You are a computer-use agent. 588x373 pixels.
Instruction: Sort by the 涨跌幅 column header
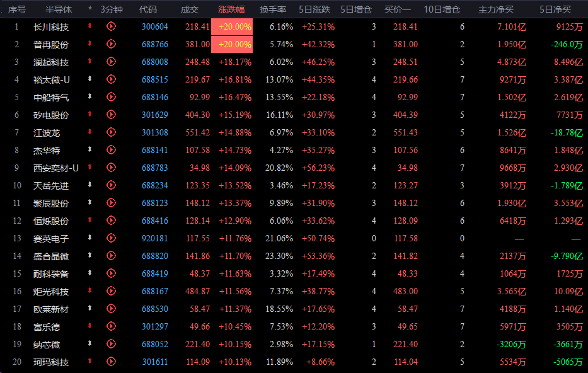click(x=231, y=9)
